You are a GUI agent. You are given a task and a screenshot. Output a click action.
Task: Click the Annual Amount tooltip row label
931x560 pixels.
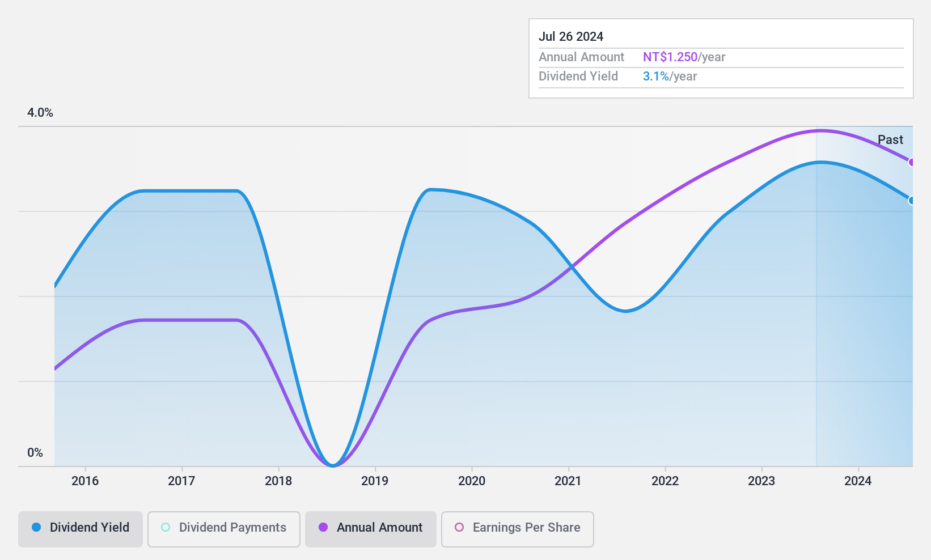point(581,57)
